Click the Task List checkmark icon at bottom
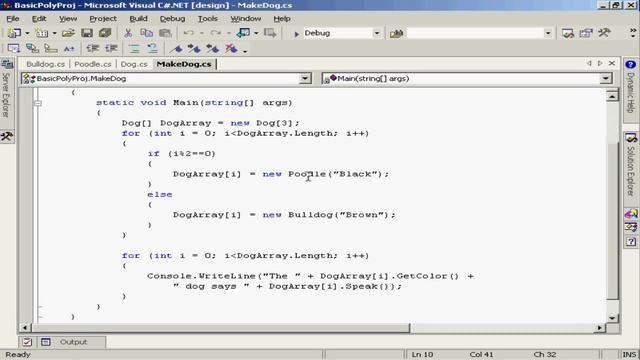 click(27, 342)
